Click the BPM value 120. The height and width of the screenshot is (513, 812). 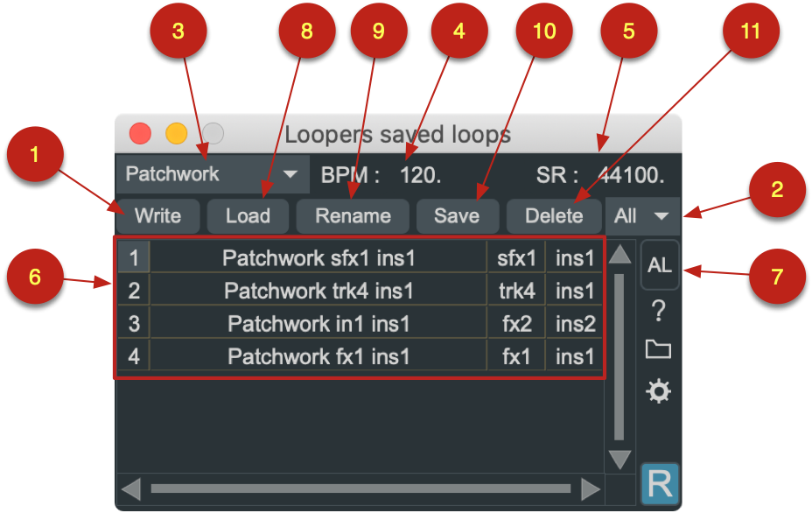(x=421, y=175)
